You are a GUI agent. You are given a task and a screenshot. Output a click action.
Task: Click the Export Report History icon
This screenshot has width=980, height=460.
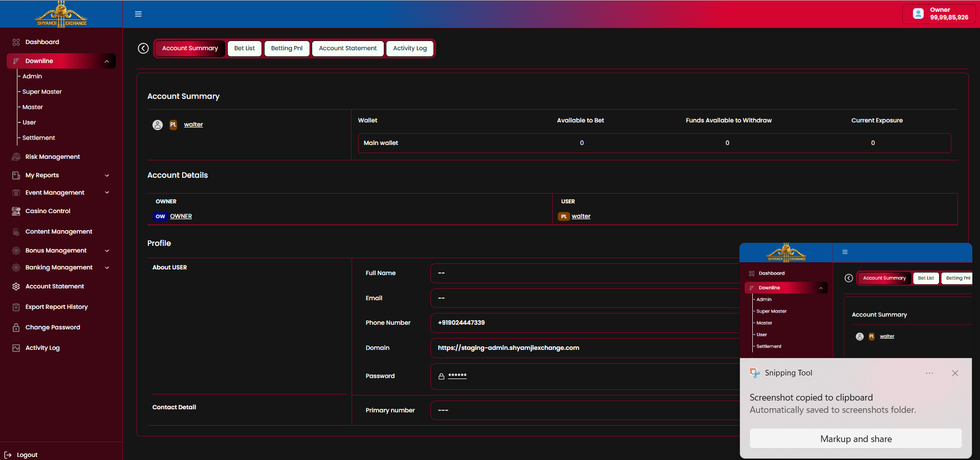tap(16, 307)
